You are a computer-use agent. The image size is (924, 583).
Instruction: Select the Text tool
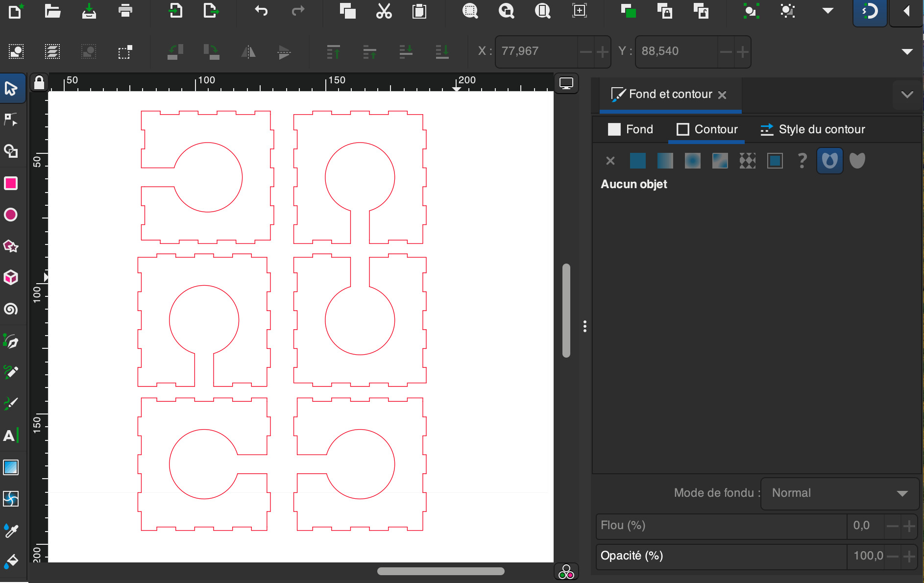coord(11,436)
